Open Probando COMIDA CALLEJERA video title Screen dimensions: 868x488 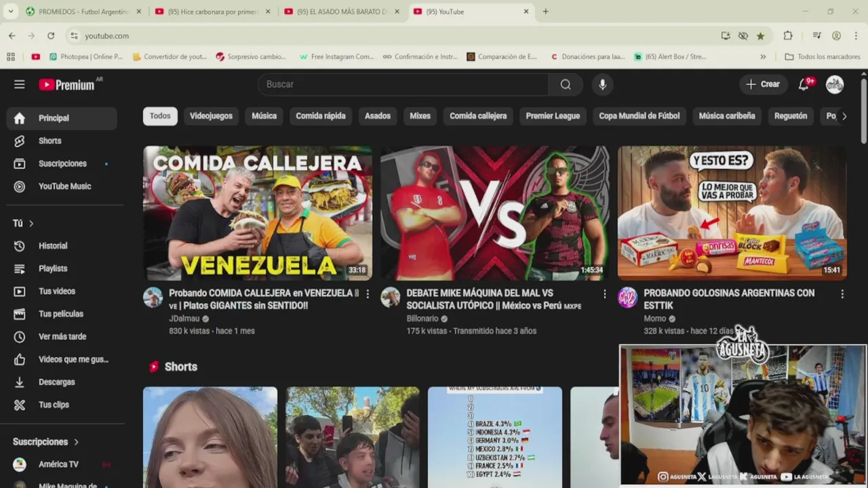[x=264, y=300]
